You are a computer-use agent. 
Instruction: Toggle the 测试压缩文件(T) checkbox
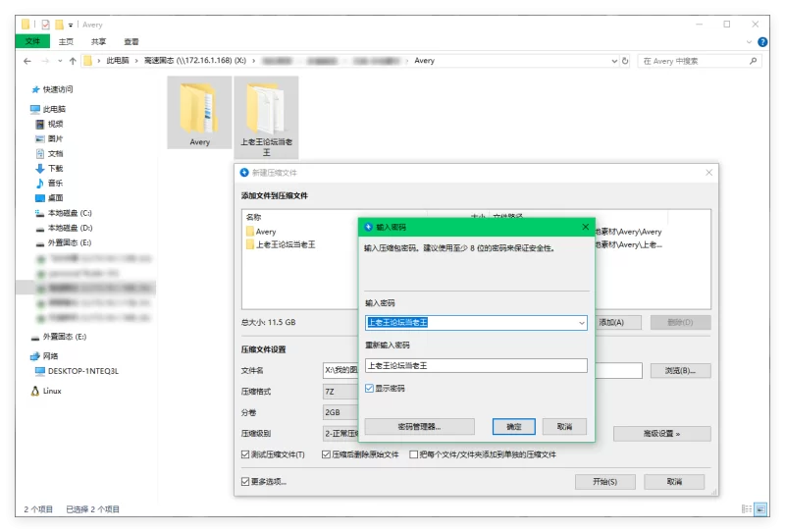[x=245, y=454]
